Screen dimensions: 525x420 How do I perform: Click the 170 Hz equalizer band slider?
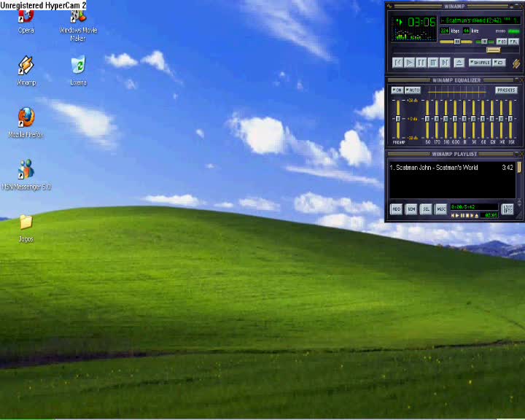pyautogui.click(x=437, y=119)
